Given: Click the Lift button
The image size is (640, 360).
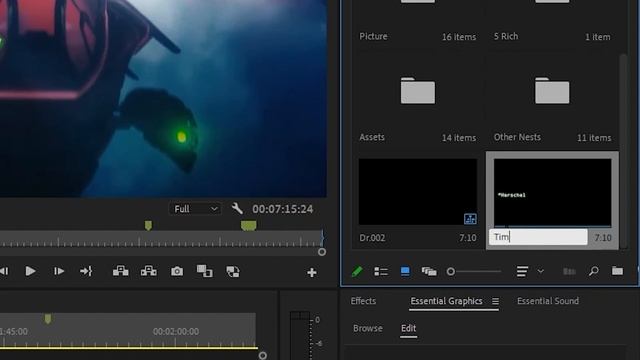Looking at the screenshot, I should 120,271.
